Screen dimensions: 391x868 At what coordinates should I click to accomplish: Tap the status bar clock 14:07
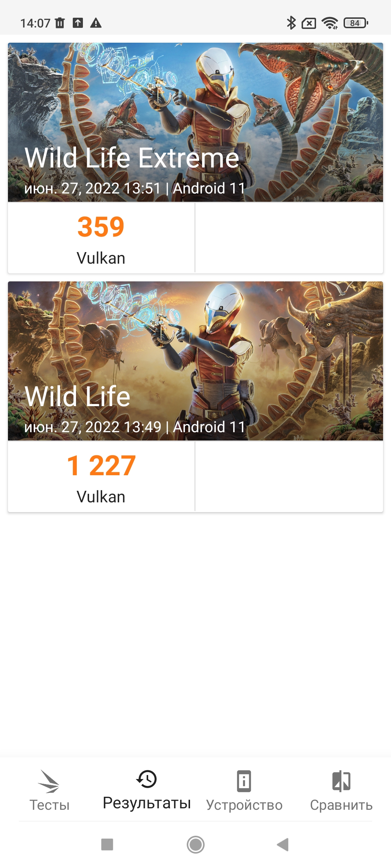pyautogui.click(x=35, y=23)
